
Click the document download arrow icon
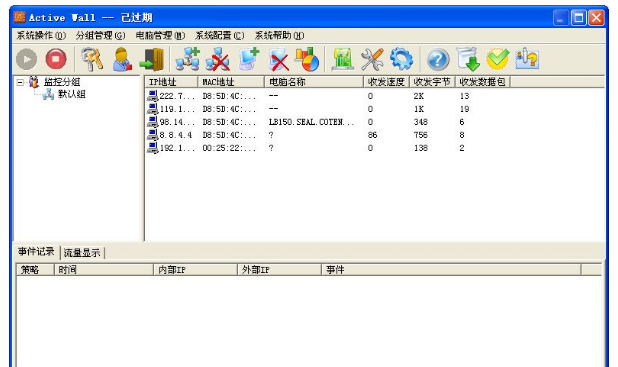click(x=468, y=59)
